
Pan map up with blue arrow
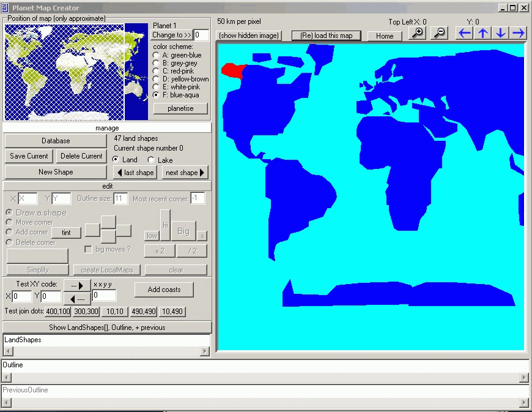coord(483,33)
